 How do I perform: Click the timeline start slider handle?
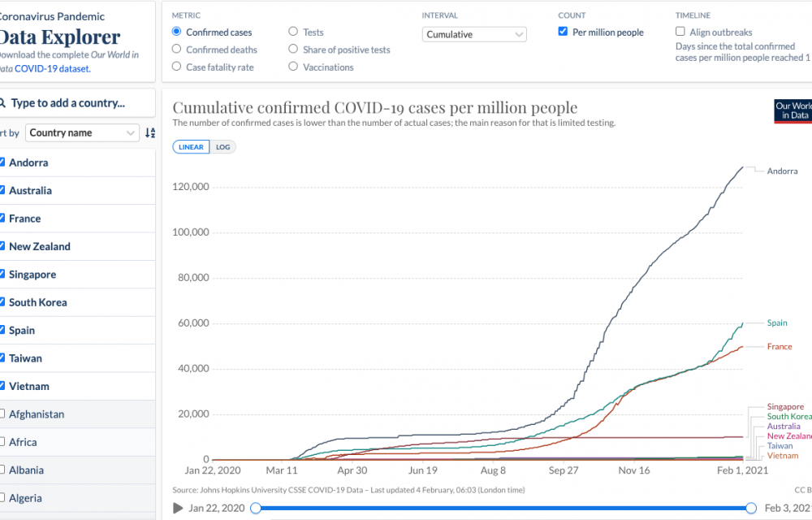tap(256, 508)
